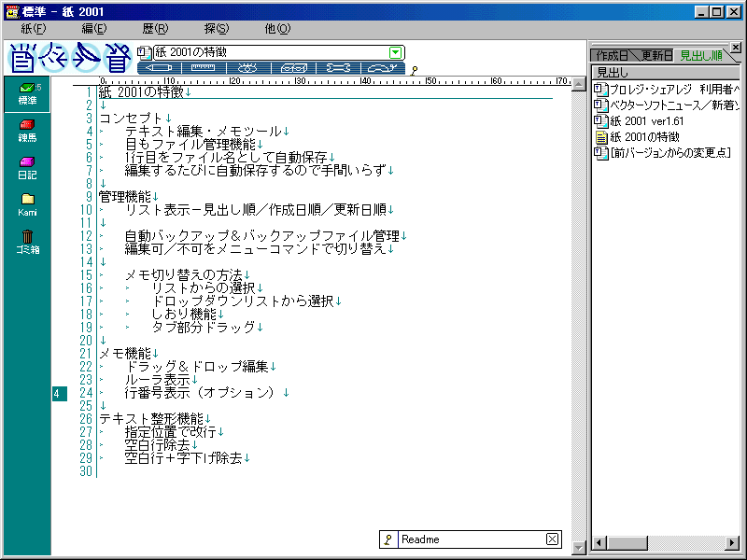
Task: Click the eye icon on blue toolbar
Action: pyautogui.click(x=248, y=68)
